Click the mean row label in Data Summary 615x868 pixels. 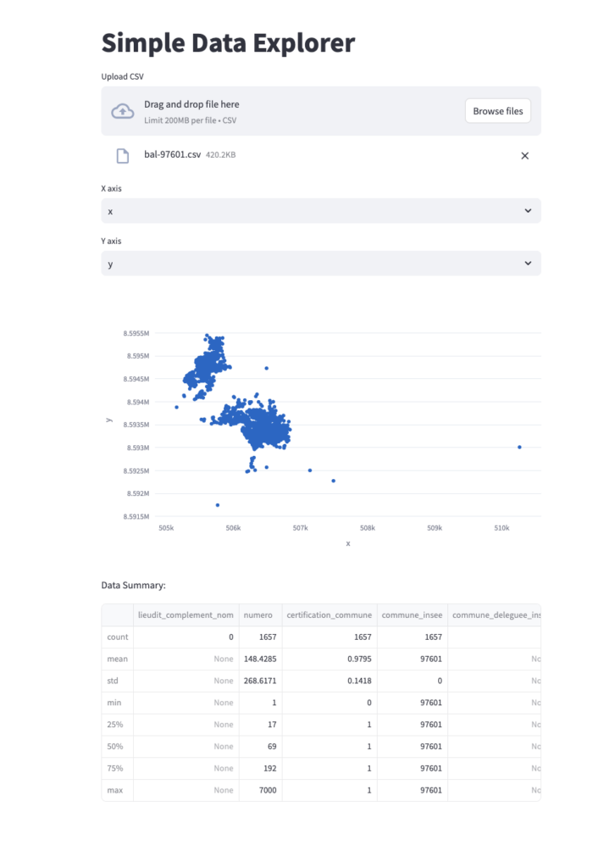click(x=117, y=659)
